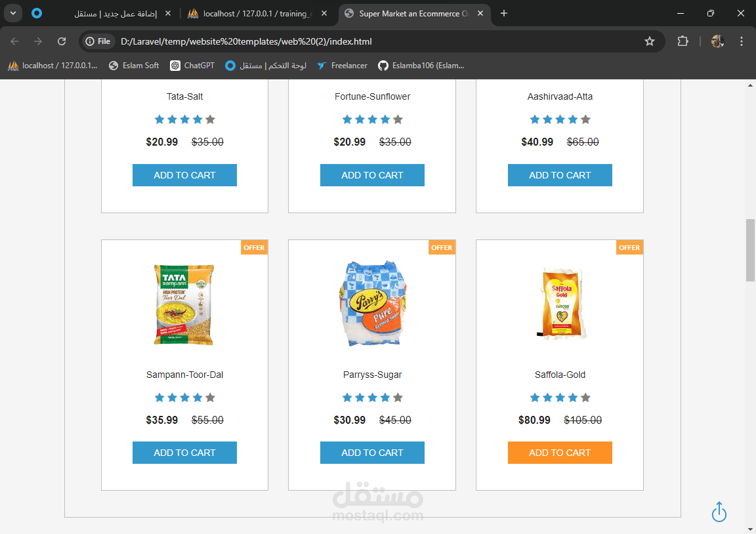
Task: Click the OFFER badge on Sampann-Toor-Dal
Action: (254, 247)
